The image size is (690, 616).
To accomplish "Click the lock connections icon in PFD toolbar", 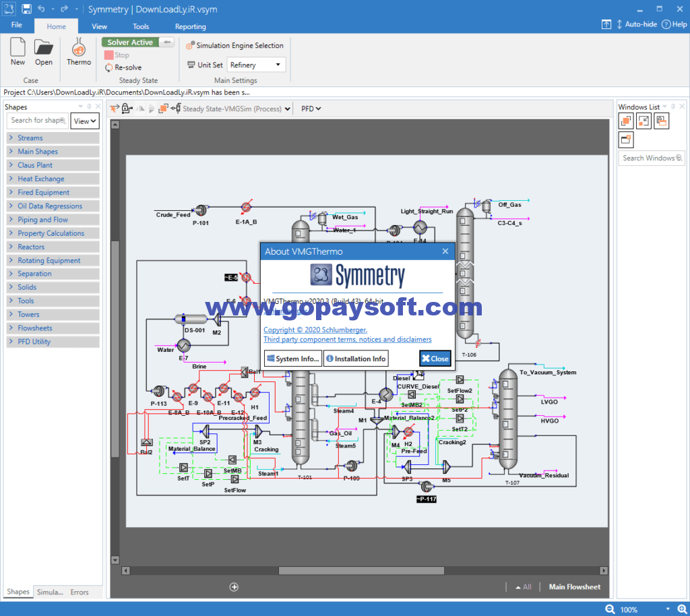I will (127, 109).
